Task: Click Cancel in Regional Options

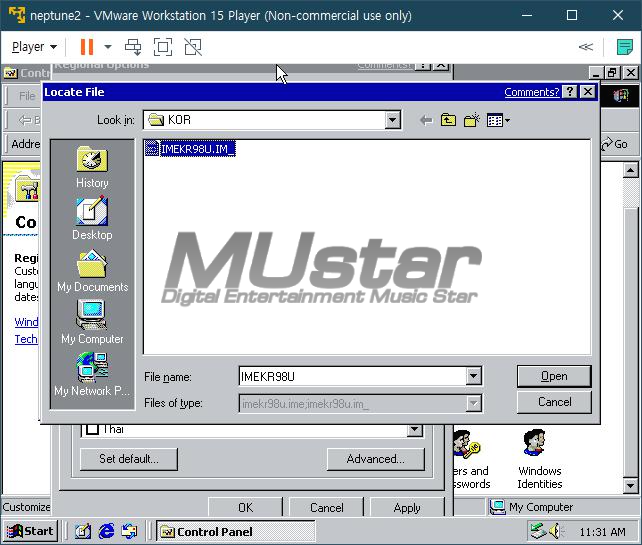Action: tap(326, 508)
